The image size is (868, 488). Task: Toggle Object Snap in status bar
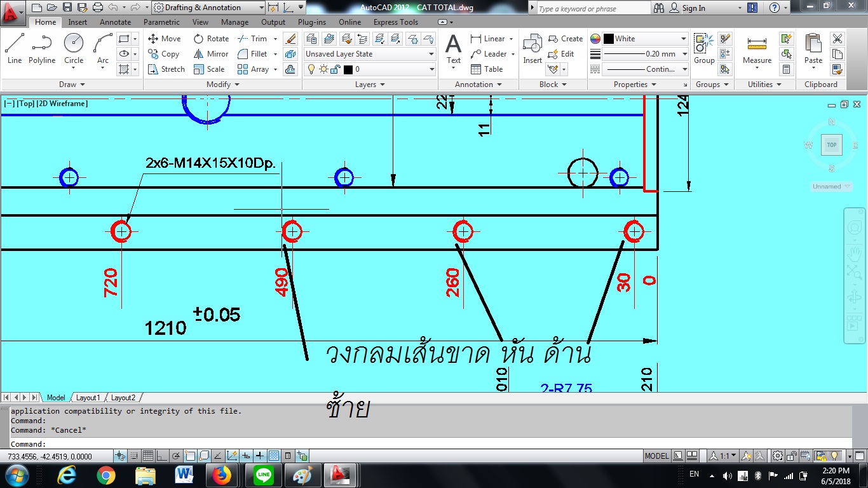[190, 456]
